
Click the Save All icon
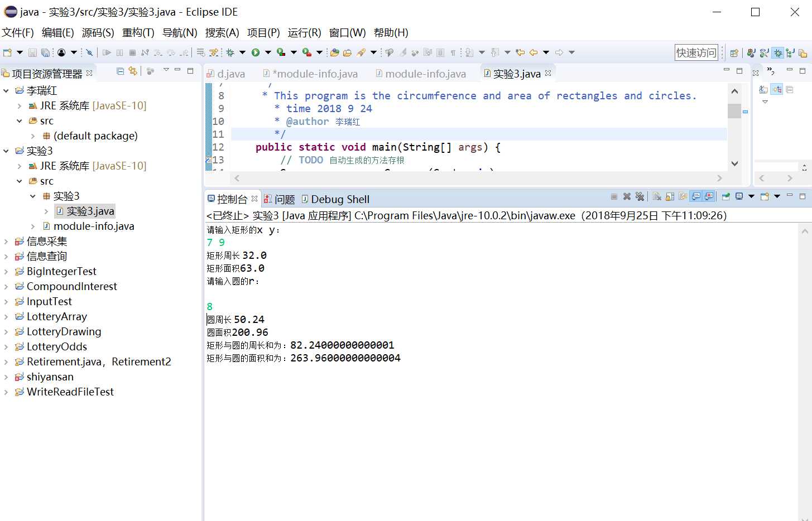45,52
